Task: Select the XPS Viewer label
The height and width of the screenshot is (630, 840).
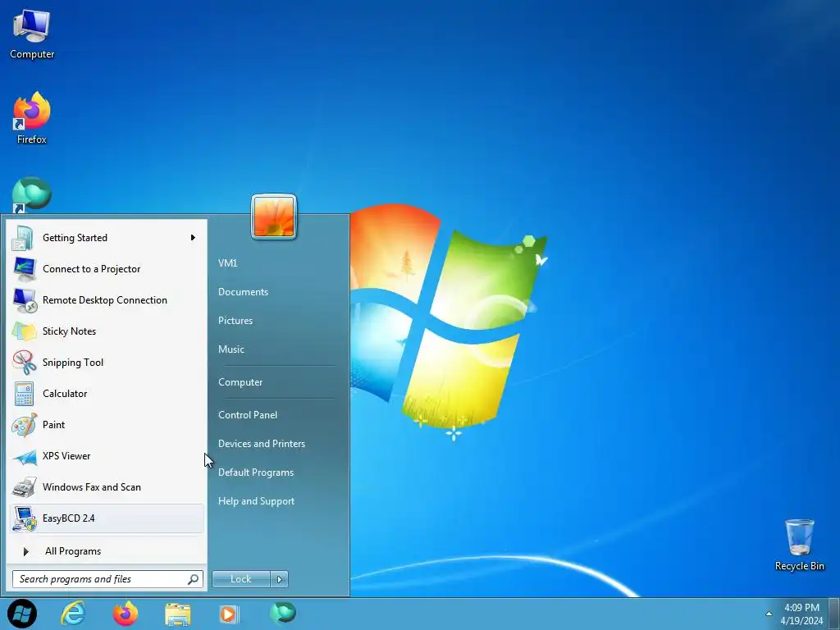Action: click(x=66, y=456)
